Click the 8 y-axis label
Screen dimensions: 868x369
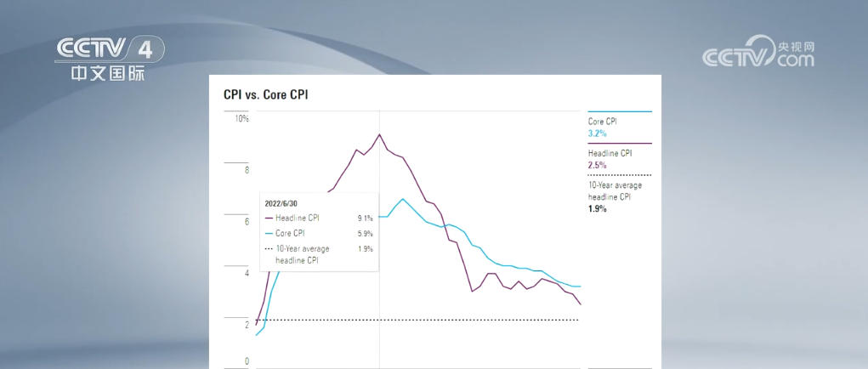(x=247, y=170)
